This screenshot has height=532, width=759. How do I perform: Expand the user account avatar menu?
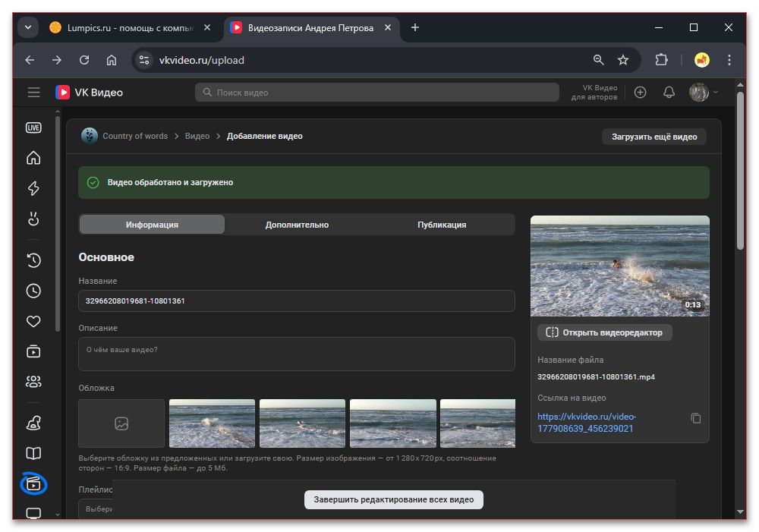704,93
